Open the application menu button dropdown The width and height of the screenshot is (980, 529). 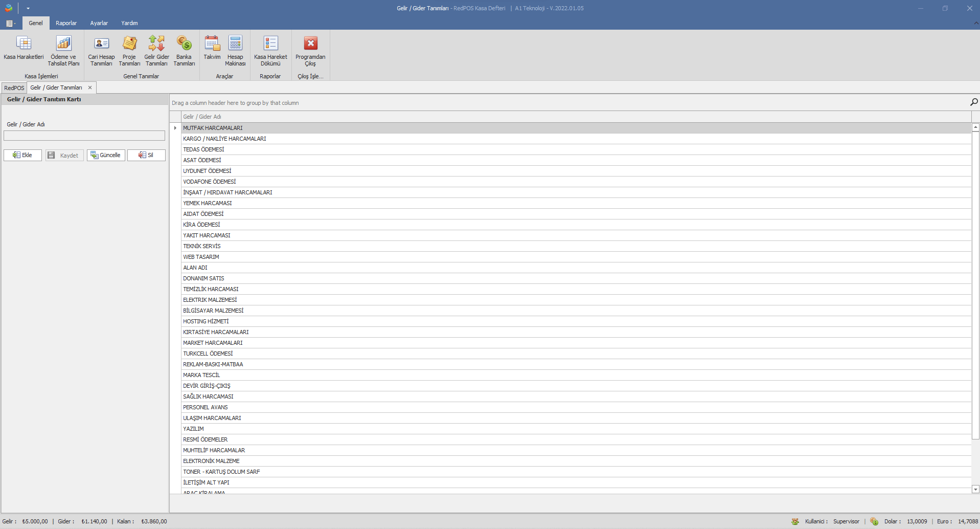click(x=10, y=23)
